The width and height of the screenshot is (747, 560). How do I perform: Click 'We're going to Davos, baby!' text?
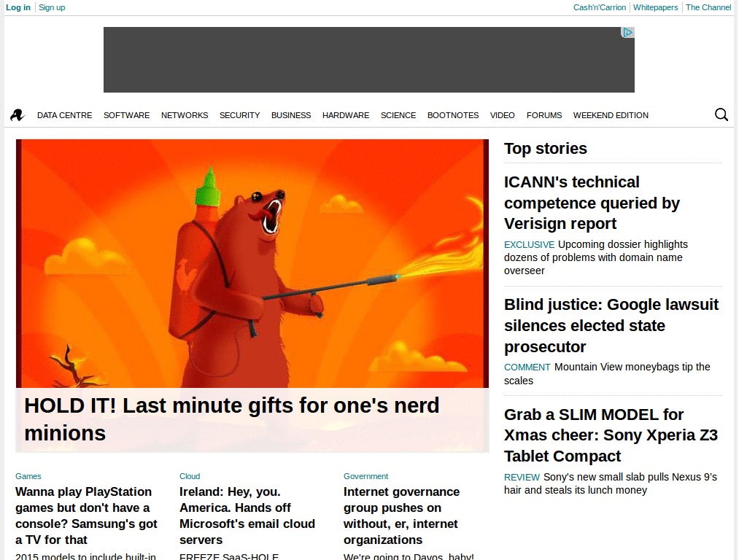click(x=409, y=556)
